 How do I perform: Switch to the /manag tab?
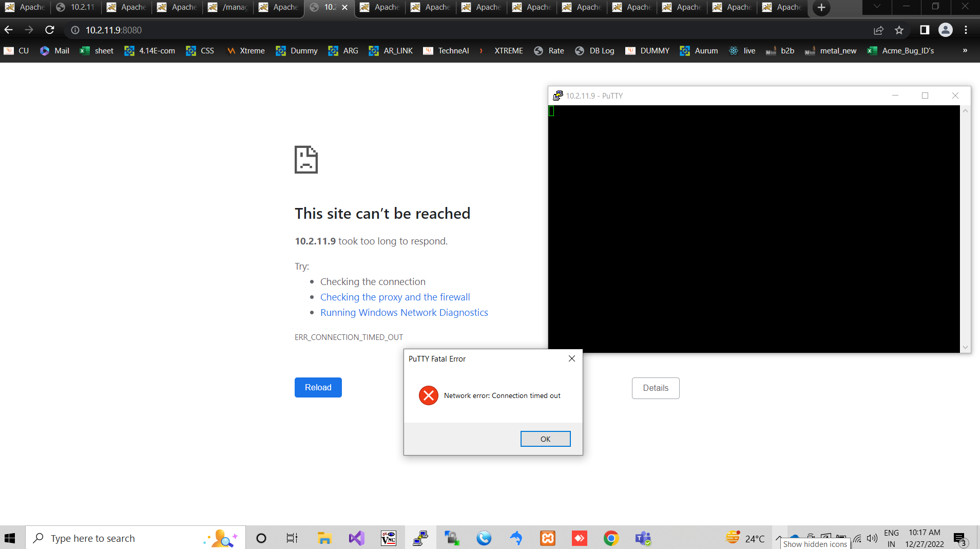[228, 7]
